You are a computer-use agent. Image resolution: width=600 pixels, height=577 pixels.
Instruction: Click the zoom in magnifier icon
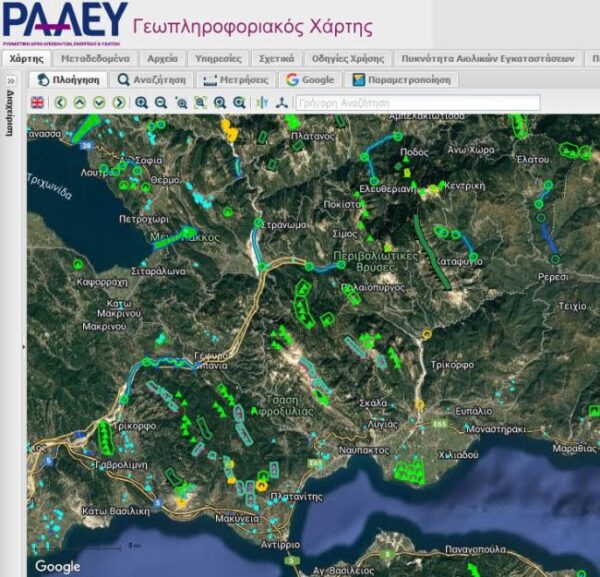click(x=142, y=102)
